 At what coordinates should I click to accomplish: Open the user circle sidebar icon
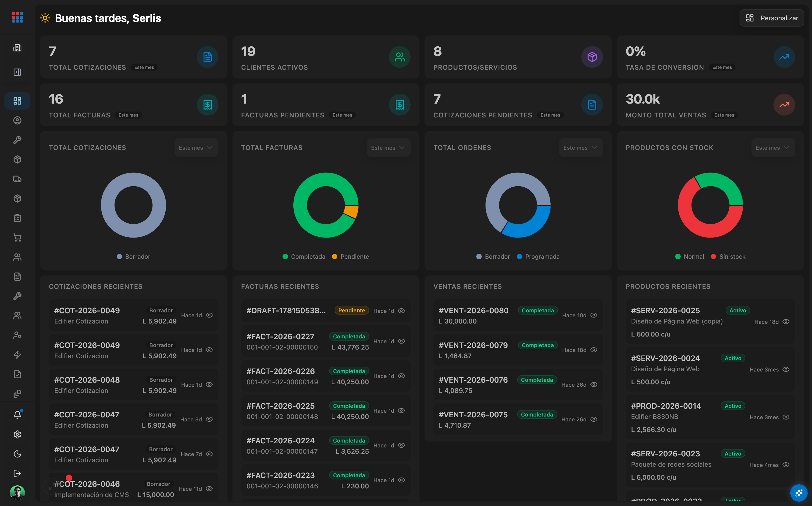pos(17,120)
